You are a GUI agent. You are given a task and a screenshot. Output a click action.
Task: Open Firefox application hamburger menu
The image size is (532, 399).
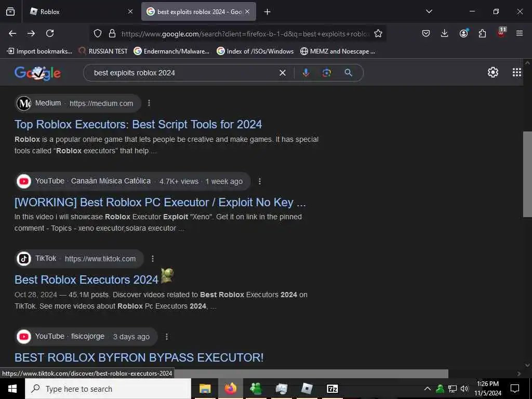pyautogui.click(x=520, y=33)
